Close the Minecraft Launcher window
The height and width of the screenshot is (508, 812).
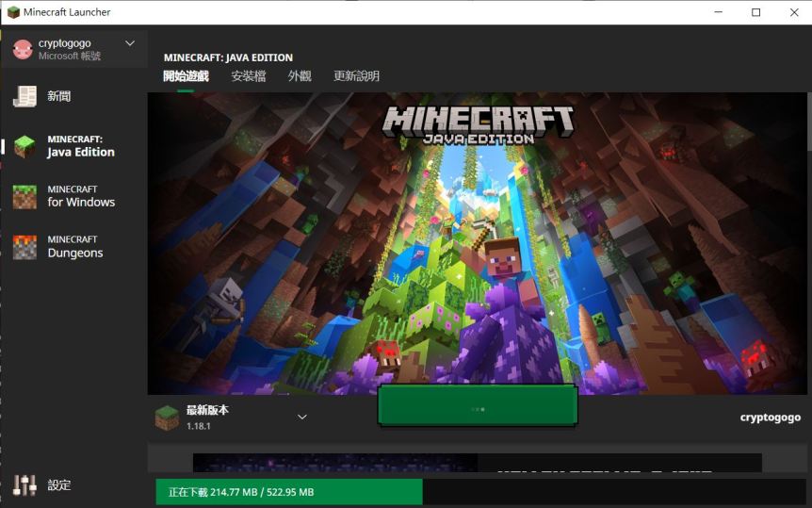coord(794,12)
